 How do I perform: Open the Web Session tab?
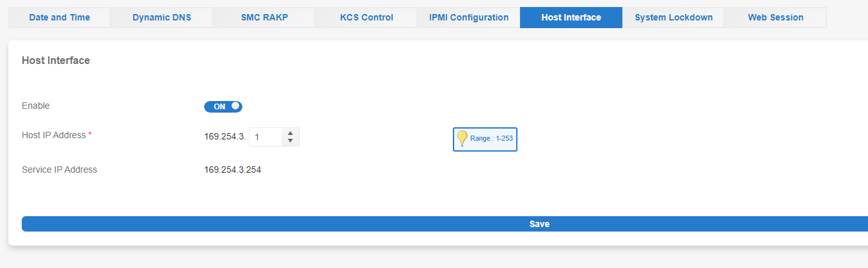point(775,17)
